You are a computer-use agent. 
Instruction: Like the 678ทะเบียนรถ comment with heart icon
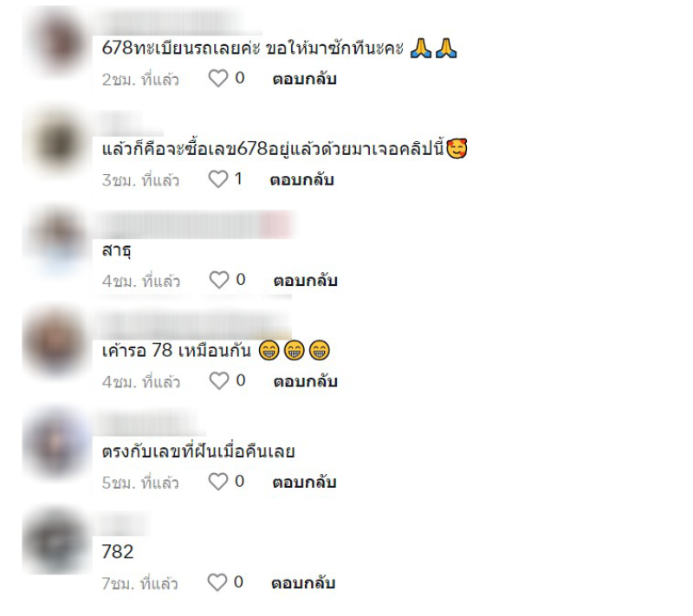pyautogui.click(x=218, y=79)
